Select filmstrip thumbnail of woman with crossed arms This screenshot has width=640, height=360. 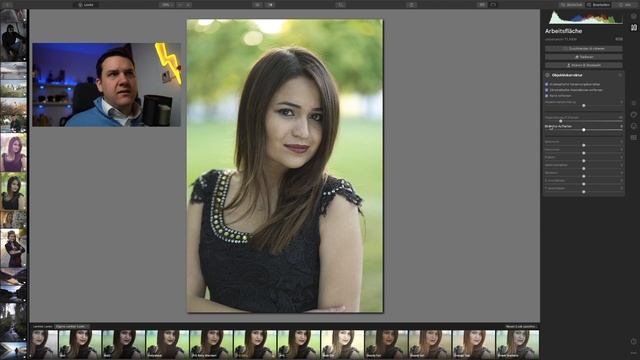(13, 248)
